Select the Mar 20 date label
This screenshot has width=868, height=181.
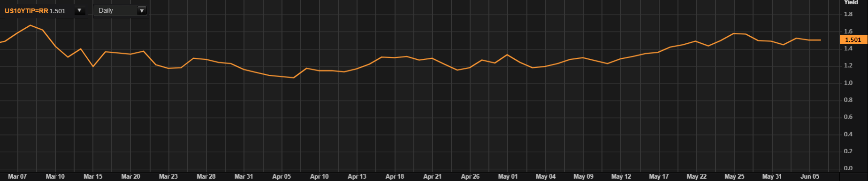click(x=130, y=176)
